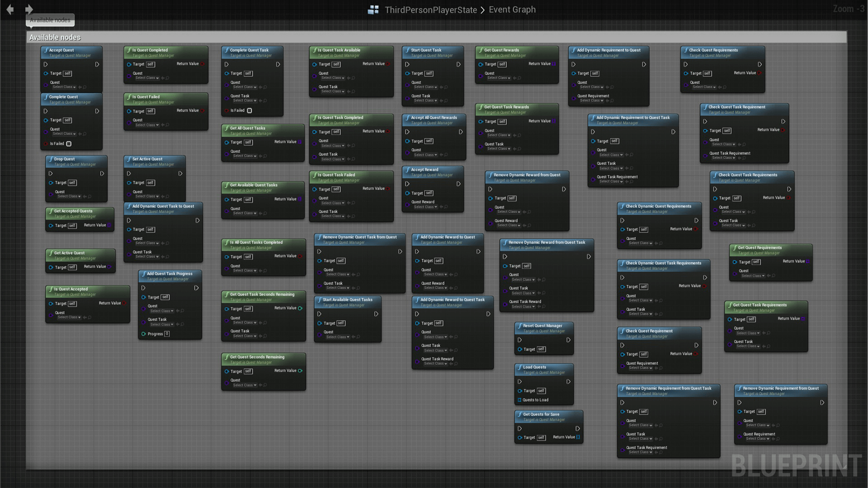Select the Add Dynamic Reward to Quest title
The height and width of the screenshot is (488, 868).
(448, 237)
